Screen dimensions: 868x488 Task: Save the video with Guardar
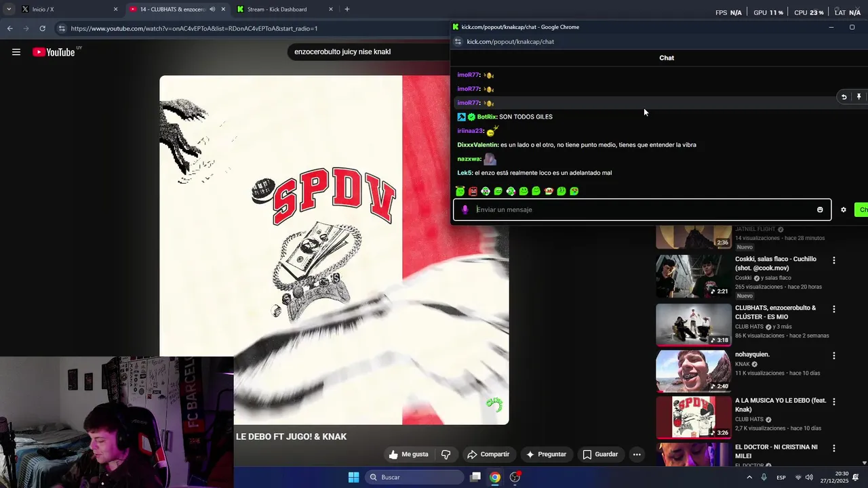click(x=600, y=454)
